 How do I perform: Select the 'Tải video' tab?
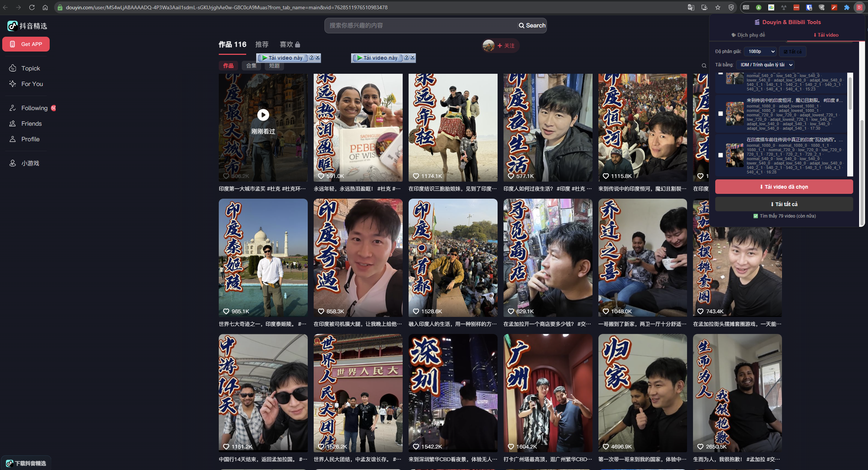(825, 35)
